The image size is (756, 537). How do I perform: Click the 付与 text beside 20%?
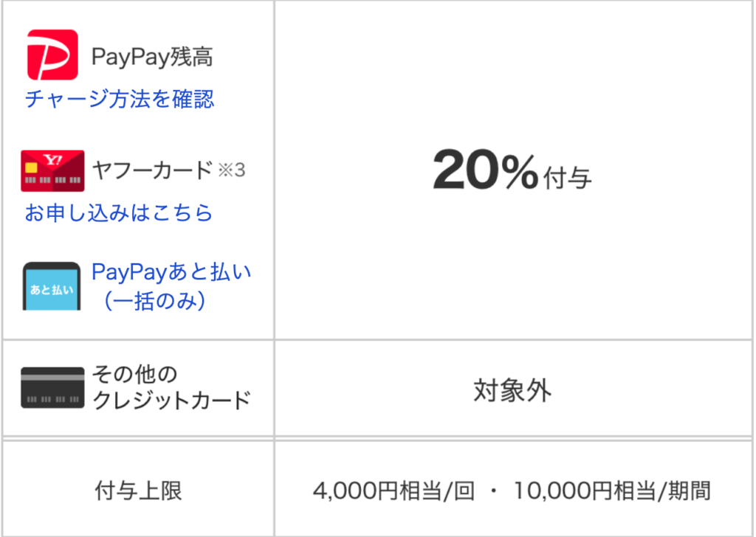[x=568, y=179]
